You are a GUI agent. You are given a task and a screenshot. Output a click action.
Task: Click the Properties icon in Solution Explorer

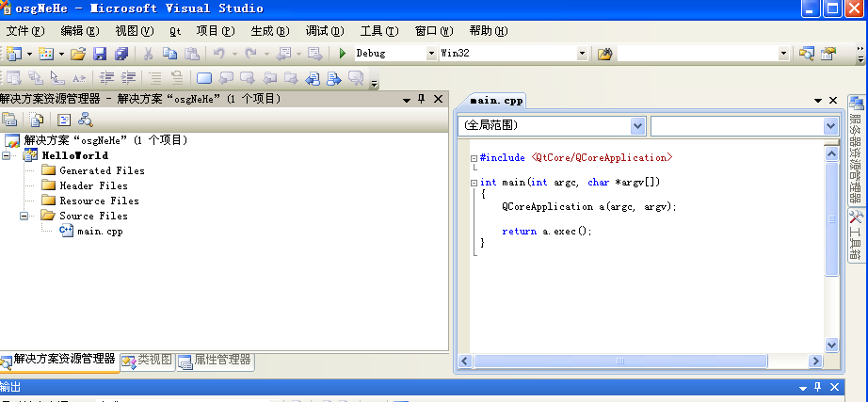point(8,119)
